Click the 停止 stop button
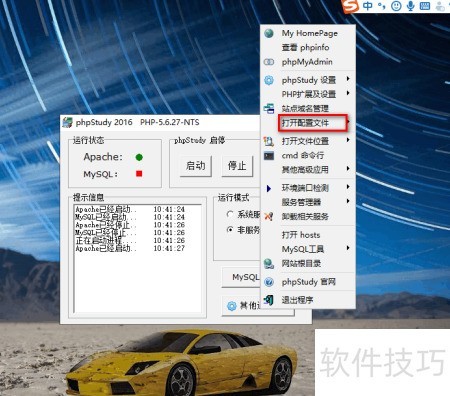 click(237, 166)
